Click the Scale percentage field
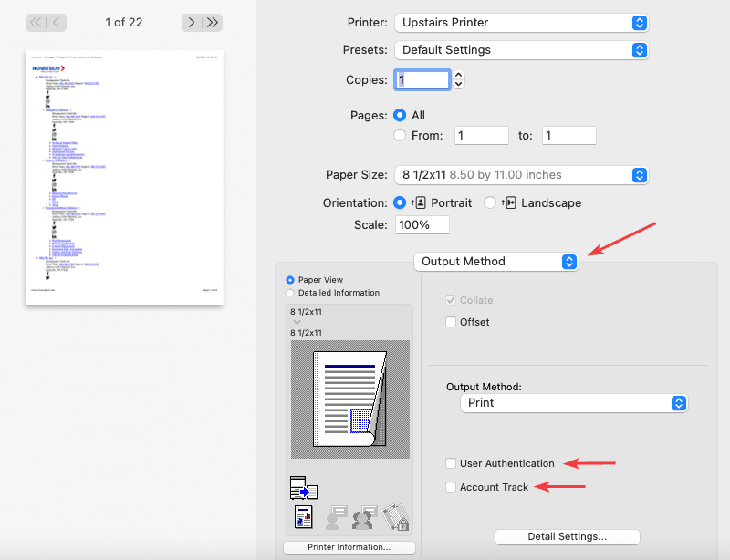 pos(422,224)
